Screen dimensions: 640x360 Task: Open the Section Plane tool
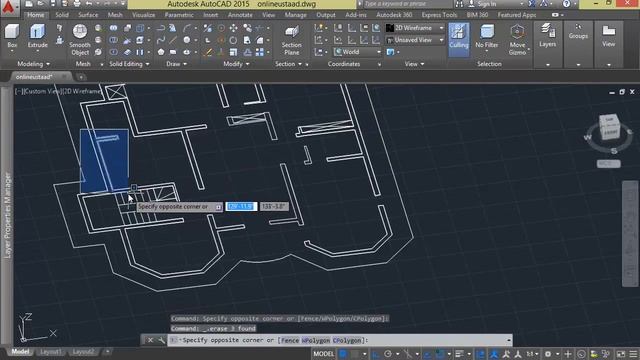point(291,41)
